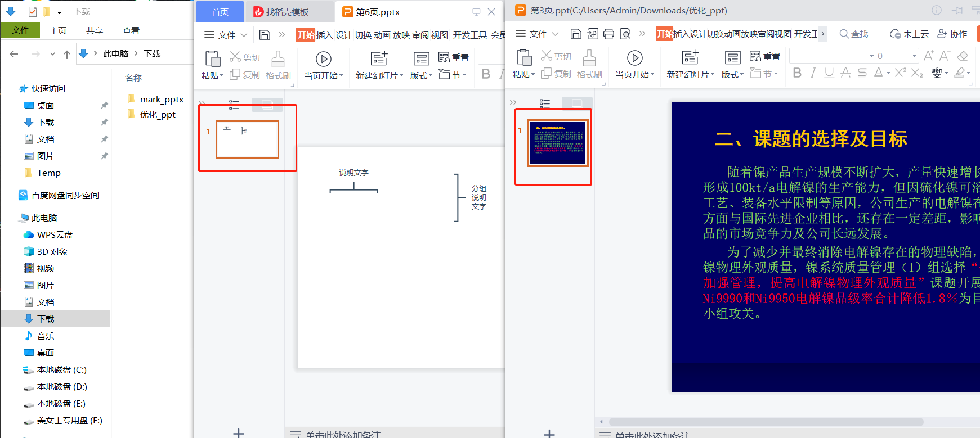Click the eraser clear-formatting icon
This screenshot has height=438, width=980.
(x=963, y=56)
